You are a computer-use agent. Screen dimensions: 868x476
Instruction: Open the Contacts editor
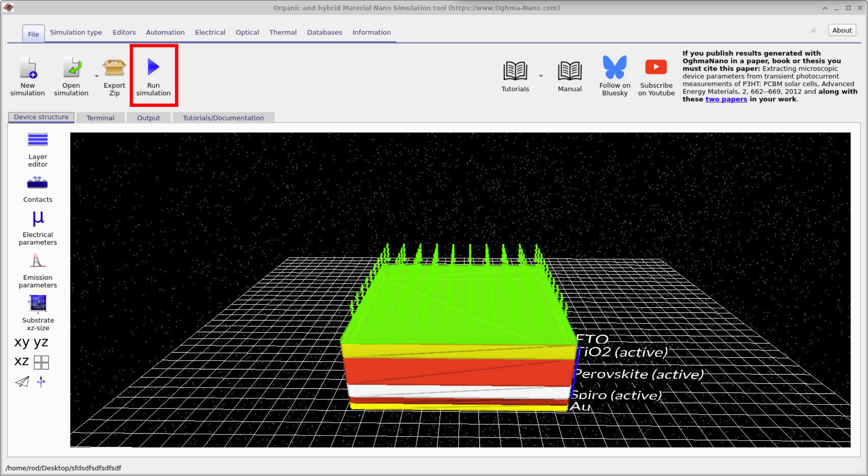pyautogui.click(x=38, y=183)
